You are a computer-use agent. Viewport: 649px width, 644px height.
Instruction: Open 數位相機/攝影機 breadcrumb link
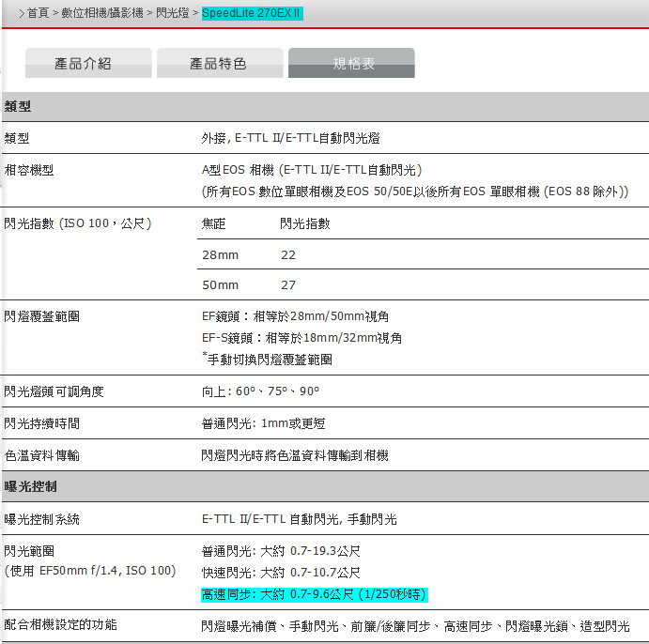(102, 13)
